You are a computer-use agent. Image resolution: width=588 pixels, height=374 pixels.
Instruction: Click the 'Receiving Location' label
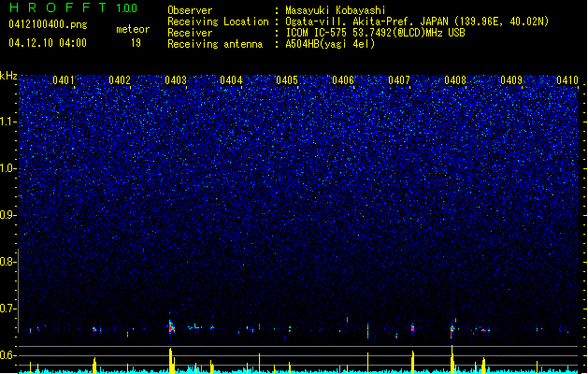click(218, 22)
